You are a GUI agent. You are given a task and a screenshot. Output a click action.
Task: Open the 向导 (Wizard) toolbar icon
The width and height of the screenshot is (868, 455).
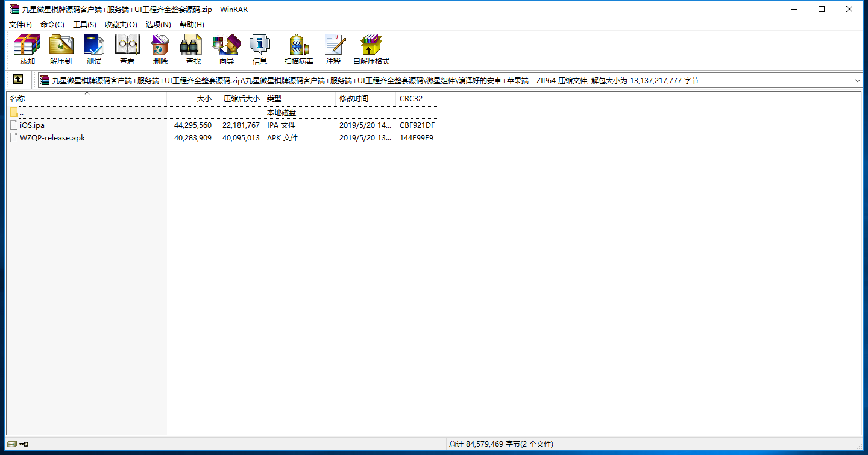pyautogui.click(x=227, y=45)
